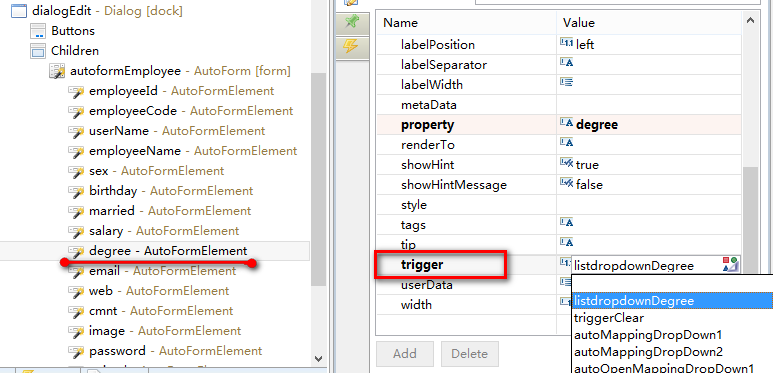Click the green pin icon tab
The height and width of the screenshot is (373, 773).
(x=352, y=23)
